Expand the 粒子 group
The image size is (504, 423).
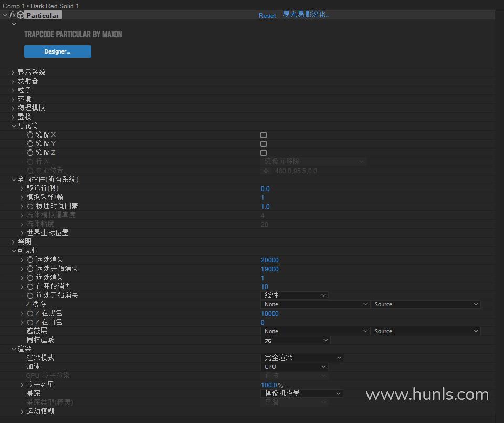[x=13, y=90]
